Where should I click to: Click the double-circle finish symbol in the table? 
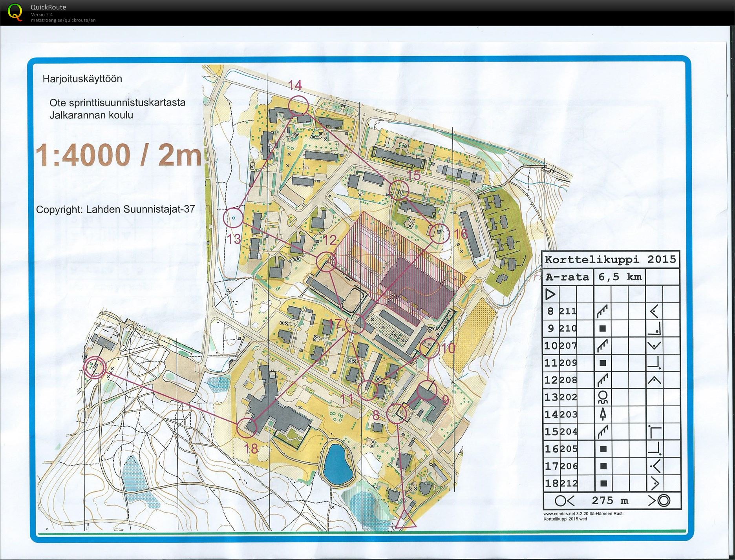664,501
